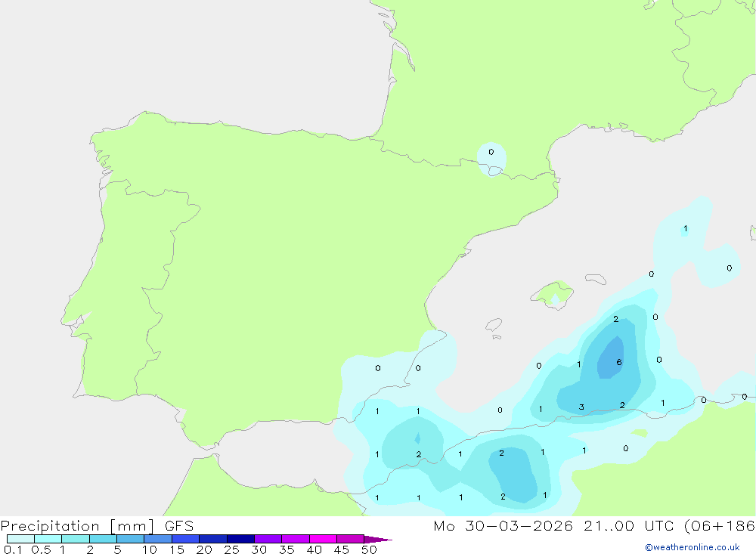
Task: Click the 0.1–0.5 mm palest legend swatch
Action: click(20, 539)
